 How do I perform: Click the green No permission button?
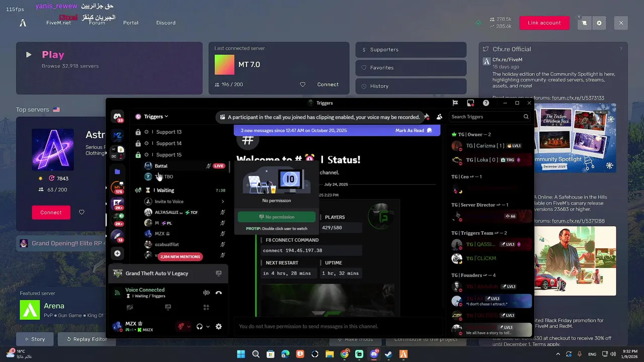pos(277,217)
